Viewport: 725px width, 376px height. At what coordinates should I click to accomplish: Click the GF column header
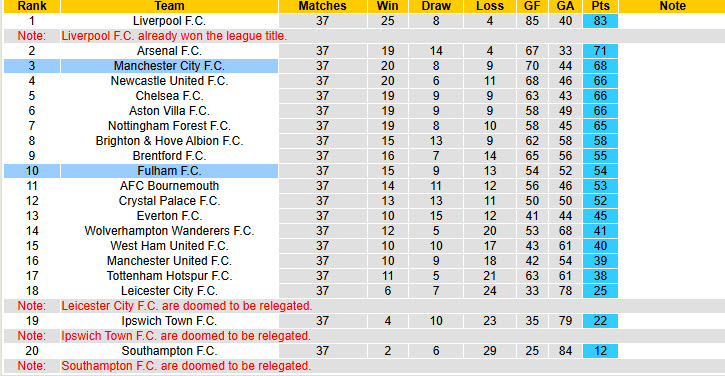click(532, 6)
